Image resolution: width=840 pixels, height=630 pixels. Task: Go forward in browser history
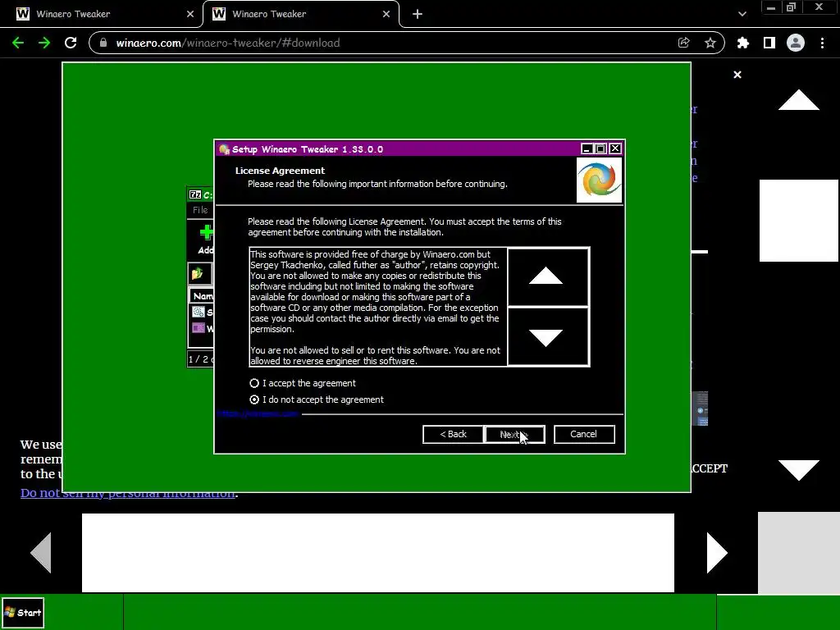pos(44,43)
